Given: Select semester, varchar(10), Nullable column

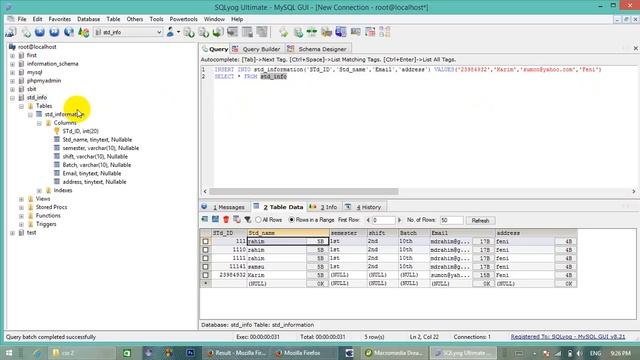Looking at the screenshot, I should pos(100,148).
